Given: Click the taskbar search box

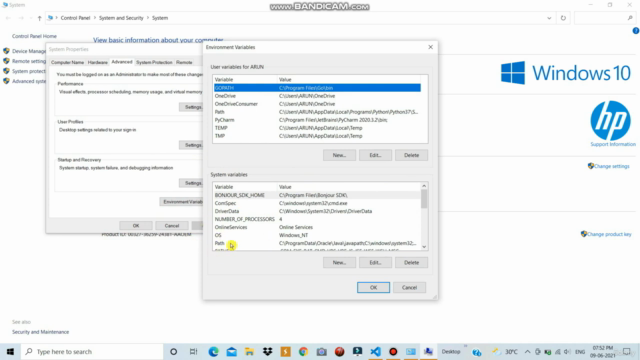Looking at the screenshot, I should 92,351.
